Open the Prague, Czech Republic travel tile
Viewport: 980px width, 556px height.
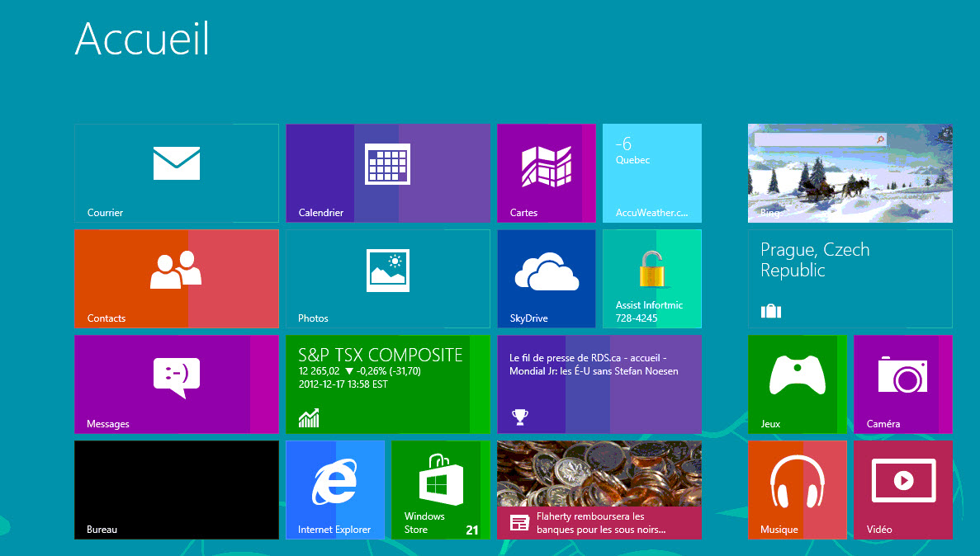(x=850, y=279)
